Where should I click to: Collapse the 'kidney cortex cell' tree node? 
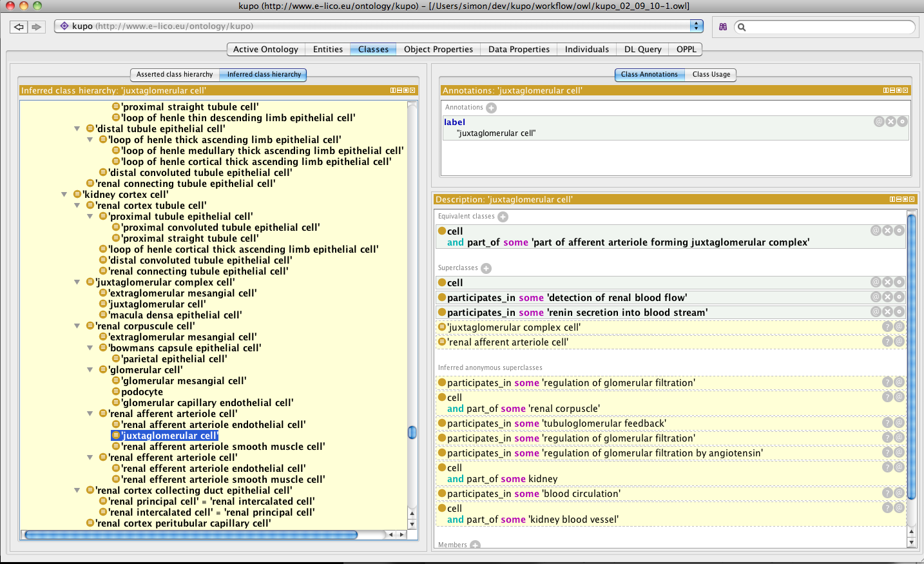(x=64, y=195)
